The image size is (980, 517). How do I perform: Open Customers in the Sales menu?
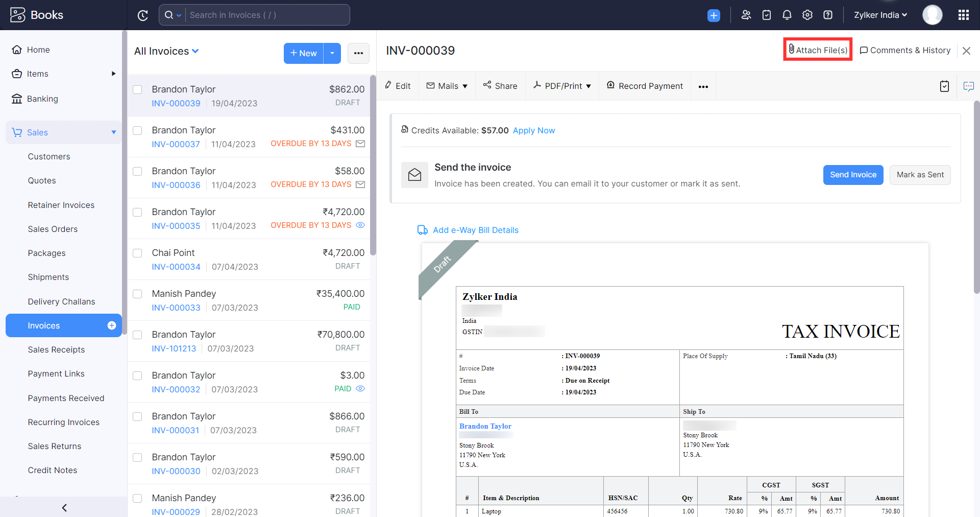[x=49, y=156]
